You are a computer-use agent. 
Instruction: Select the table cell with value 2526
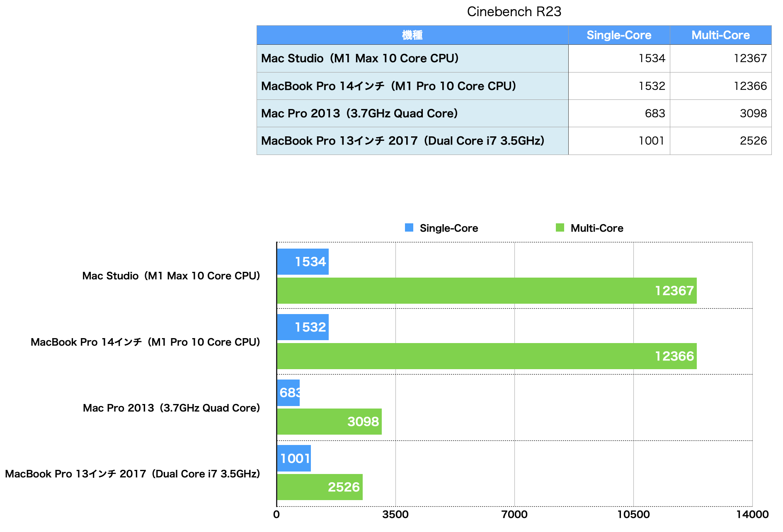pos(720,141)
